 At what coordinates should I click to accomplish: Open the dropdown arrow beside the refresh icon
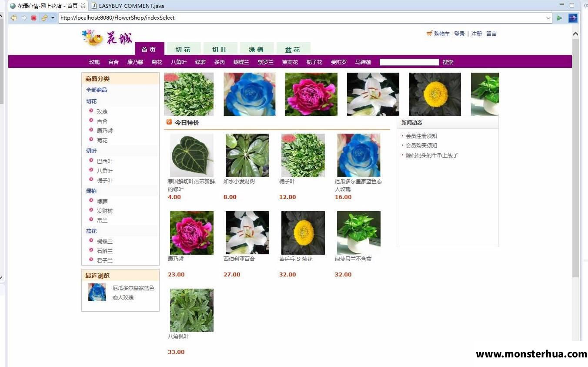[x=53, y=18]
